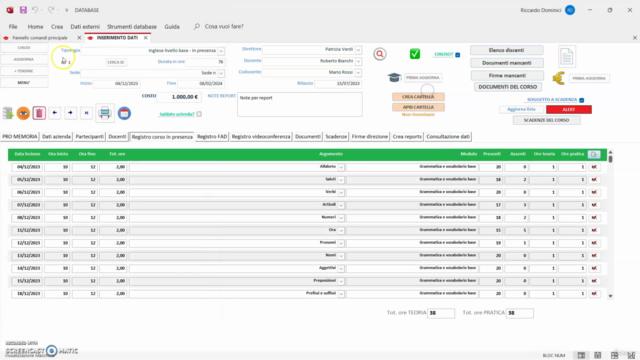Screen dimensions: 640x360
Task: Open Argomento dropdown for Pronomi row
Action: click(x=341, y=243)
